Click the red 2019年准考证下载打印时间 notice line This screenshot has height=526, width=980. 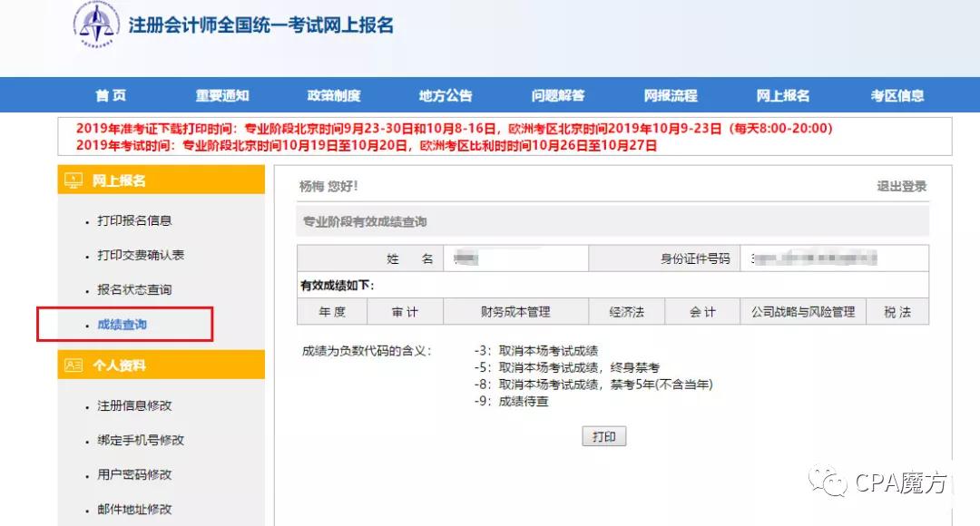click(455, 129)
